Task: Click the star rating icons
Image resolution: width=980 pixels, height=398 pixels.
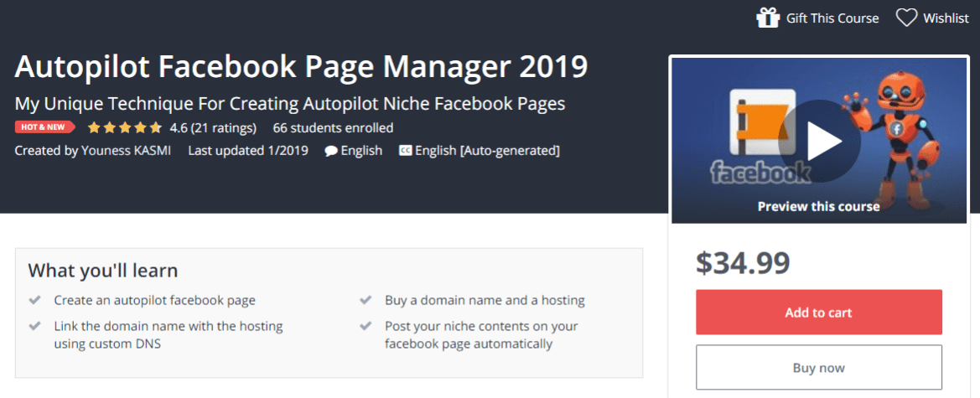Action: 125,128
